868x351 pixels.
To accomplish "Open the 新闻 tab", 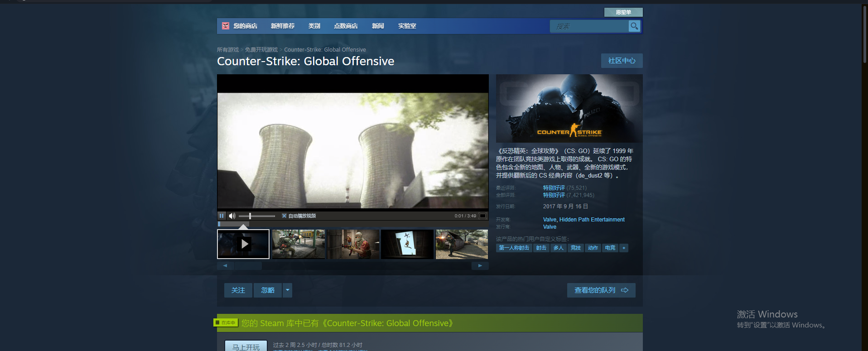I will 378,26.
